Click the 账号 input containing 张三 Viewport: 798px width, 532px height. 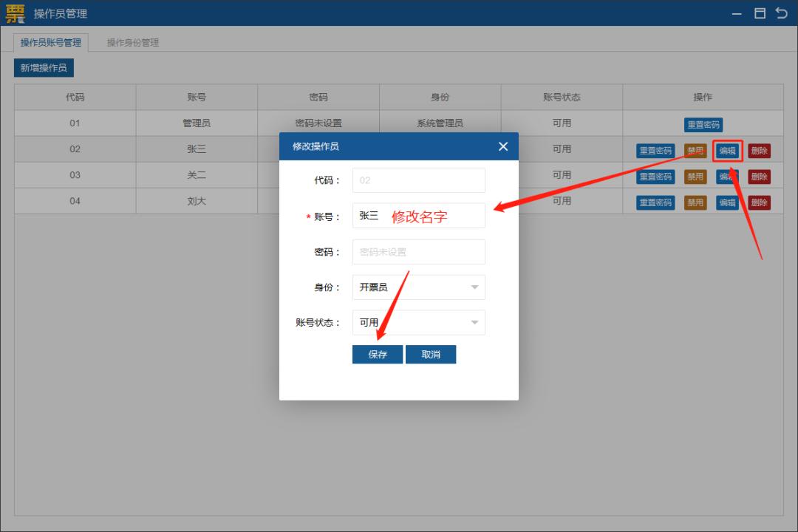tap(418, 216)
